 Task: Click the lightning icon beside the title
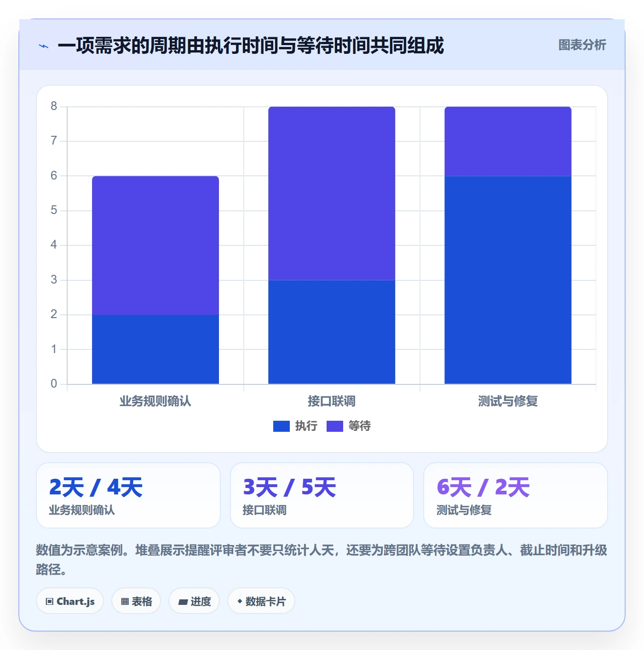pyautogui.click(x=44, y=46)
